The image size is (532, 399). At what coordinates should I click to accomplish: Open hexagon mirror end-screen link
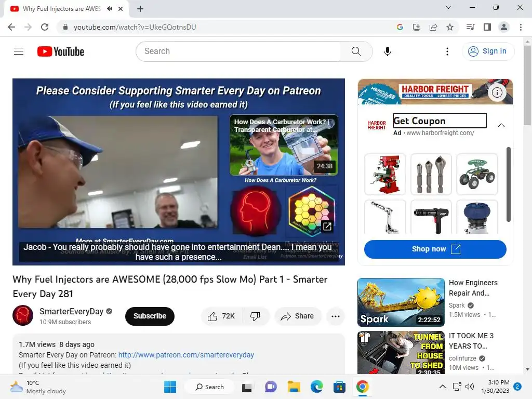tap(312, 211)
